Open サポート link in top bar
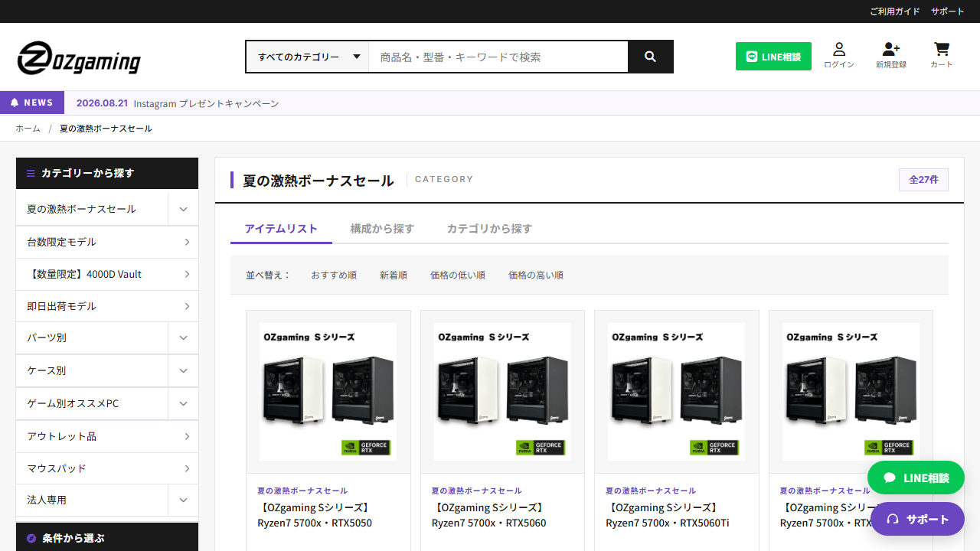 click(x=948, y=11)
